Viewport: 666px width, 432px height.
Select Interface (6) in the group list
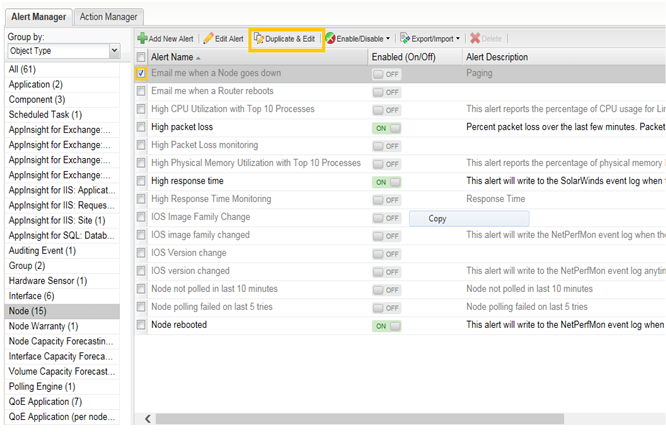pyautogui.click(x=32, y=296)
